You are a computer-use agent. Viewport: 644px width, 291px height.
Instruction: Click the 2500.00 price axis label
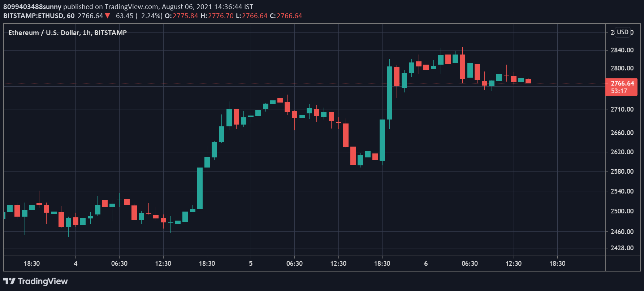[622, 211]
